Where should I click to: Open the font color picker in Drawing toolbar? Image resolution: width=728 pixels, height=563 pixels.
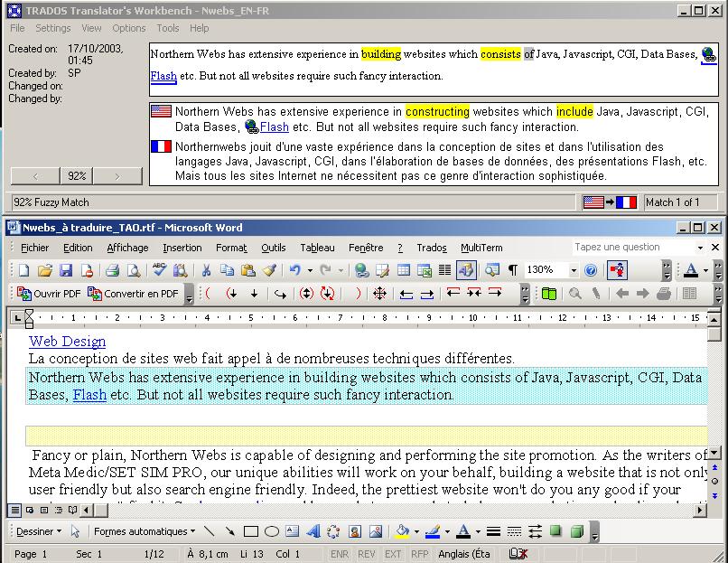coord(476,531)
